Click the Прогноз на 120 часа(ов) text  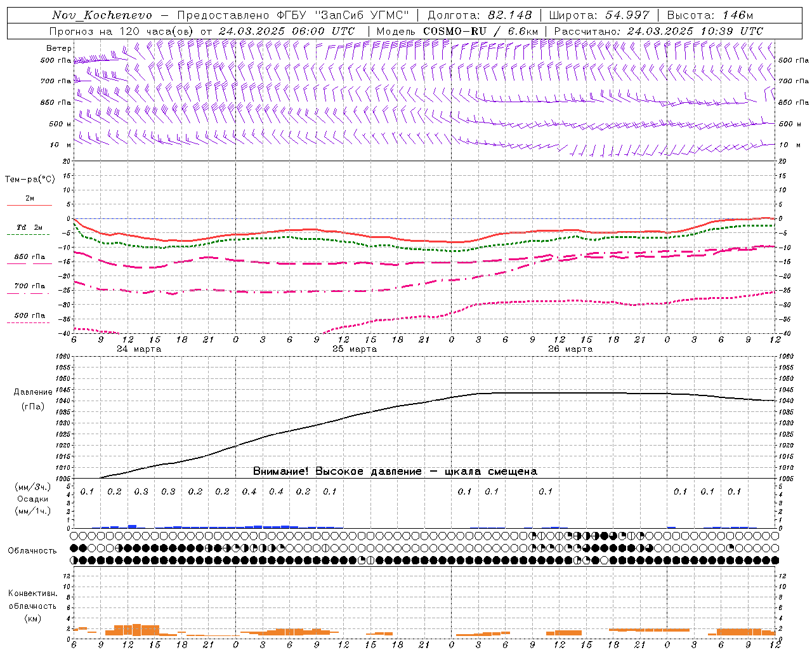point(121,31)
